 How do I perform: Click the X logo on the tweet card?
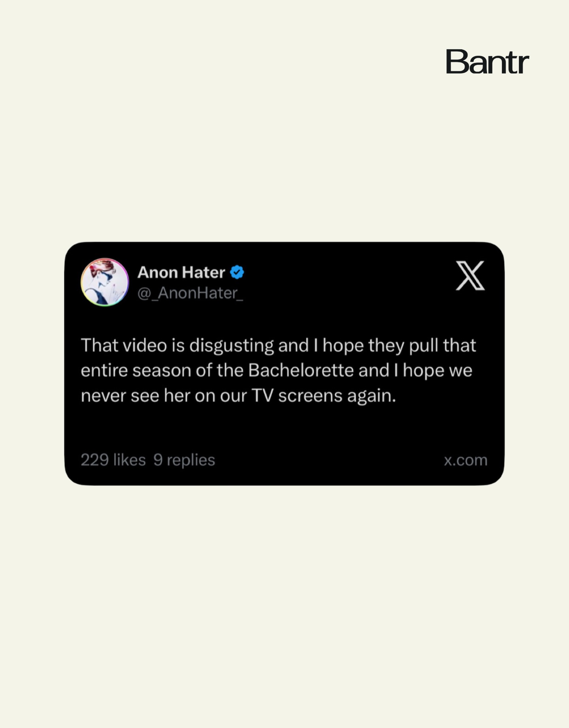pos(470,275)
